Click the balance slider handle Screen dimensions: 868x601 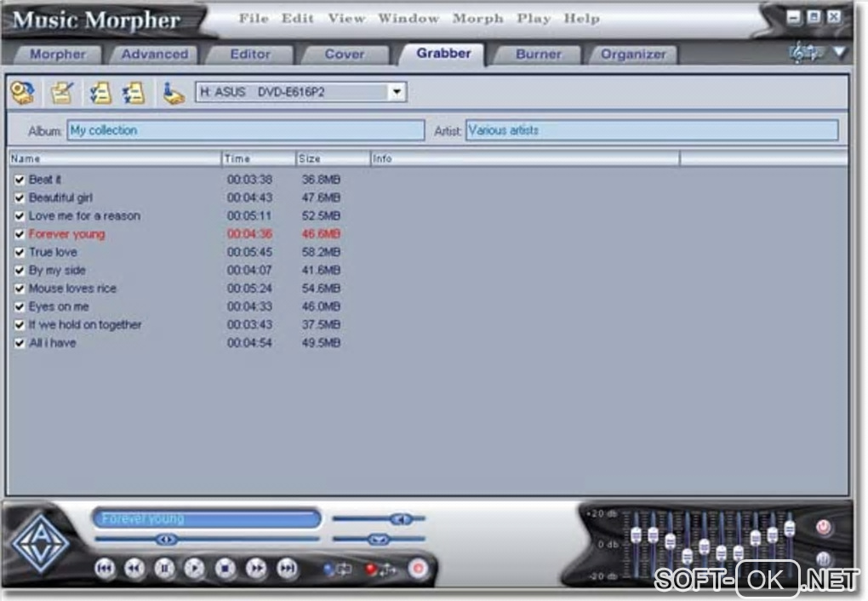pos(379,539)
